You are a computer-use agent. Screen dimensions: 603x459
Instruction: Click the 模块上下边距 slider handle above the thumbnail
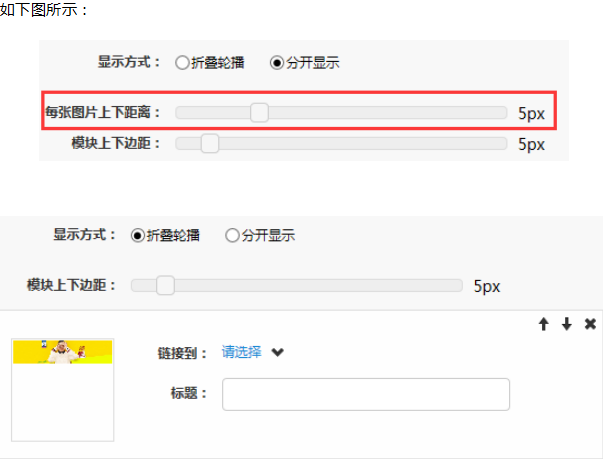(166, 286)
